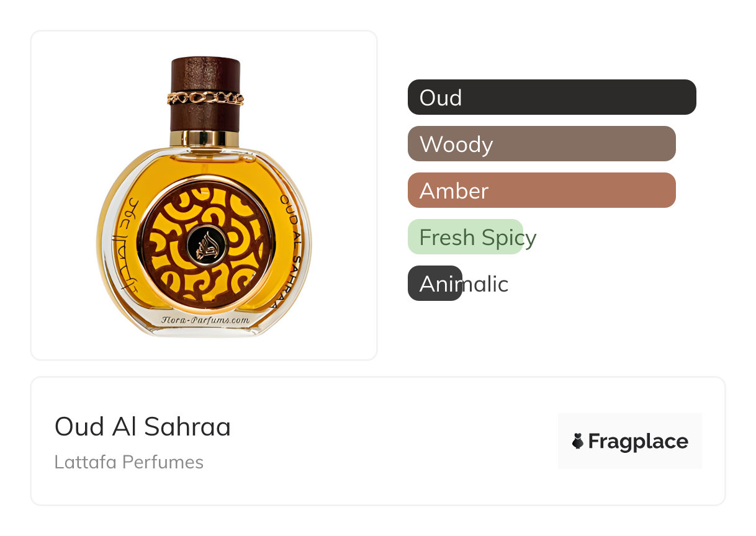
Task: Click the vertical OUD AL SAHRAA bottle lettering
Action: (286, 252)
